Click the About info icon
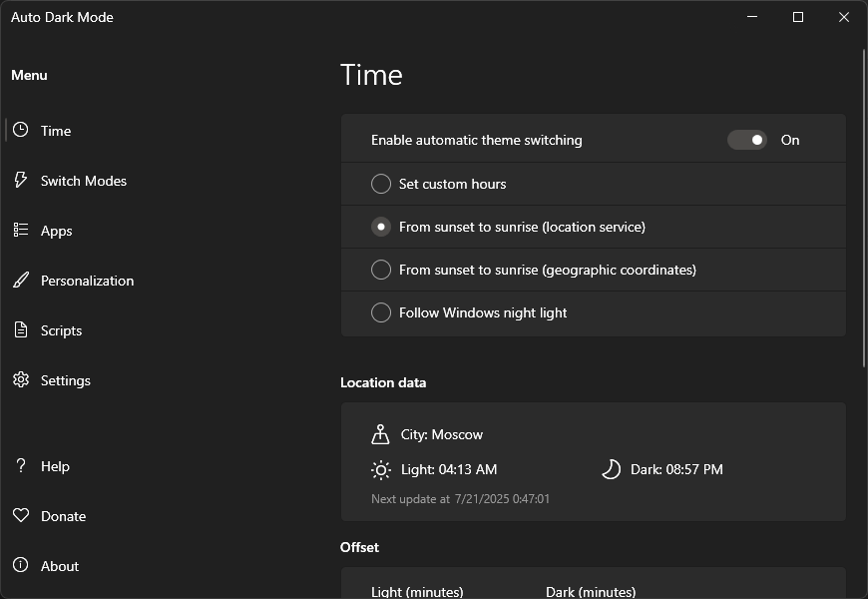868x599 pixels. [x=20, y=566]
